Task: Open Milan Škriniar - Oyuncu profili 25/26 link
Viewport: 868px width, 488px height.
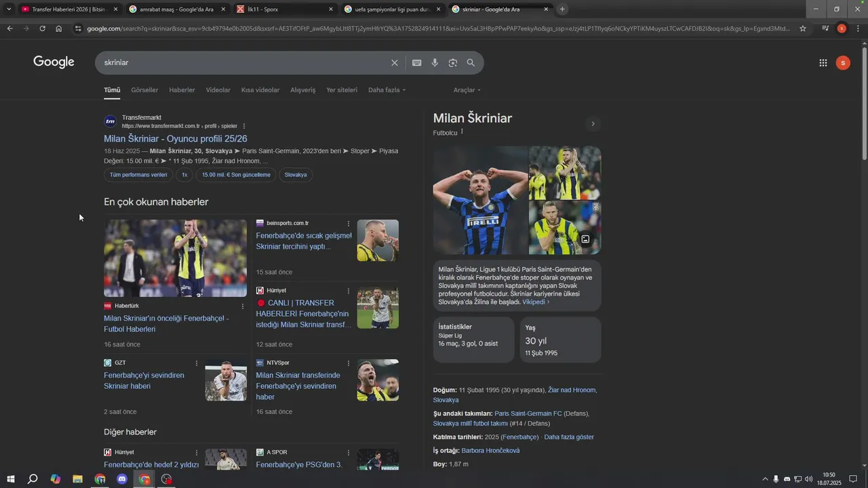Action: click(x=175, y=139)
